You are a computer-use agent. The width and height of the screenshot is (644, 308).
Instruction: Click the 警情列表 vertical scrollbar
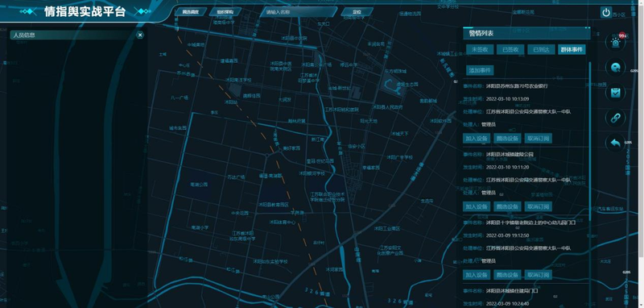pyautogui.click(x=590, y=139)
